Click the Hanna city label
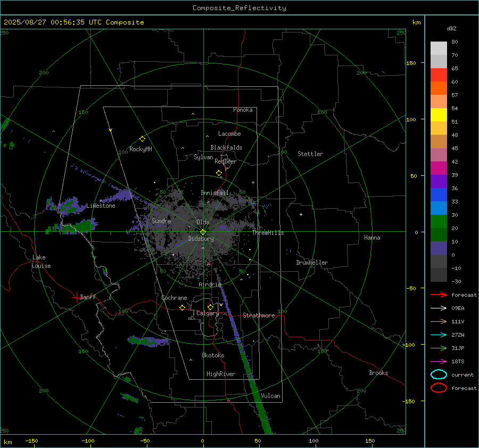 click(372, 238)
